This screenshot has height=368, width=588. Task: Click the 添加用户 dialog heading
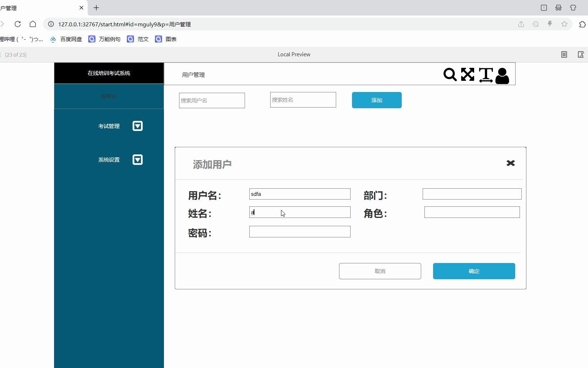point(212,165)
